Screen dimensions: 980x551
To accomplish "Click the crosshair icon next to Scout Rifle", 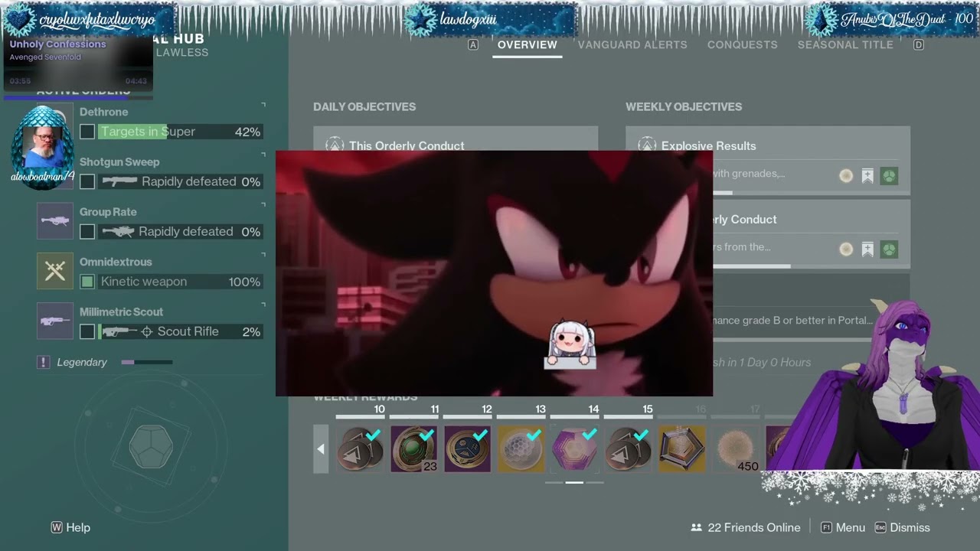I will click(147, 331).
